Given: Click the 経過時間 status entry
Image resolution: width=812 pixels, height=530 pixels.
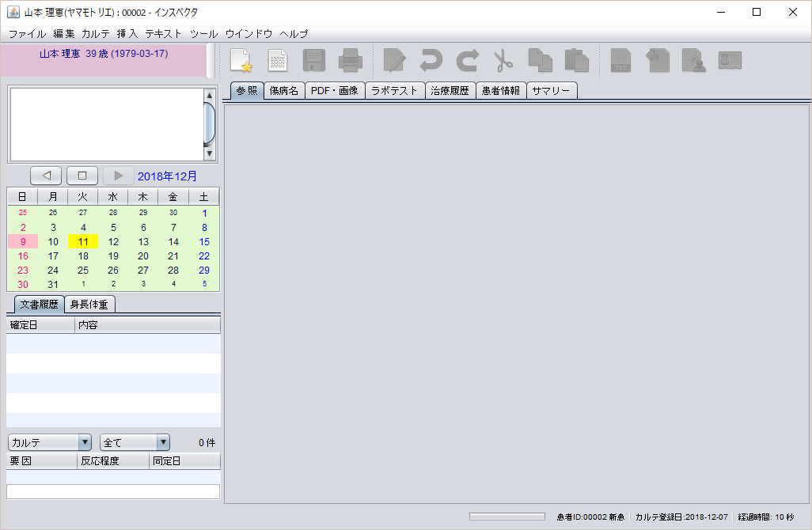Looking at the screenshot, I should click(x=766, y=517).
